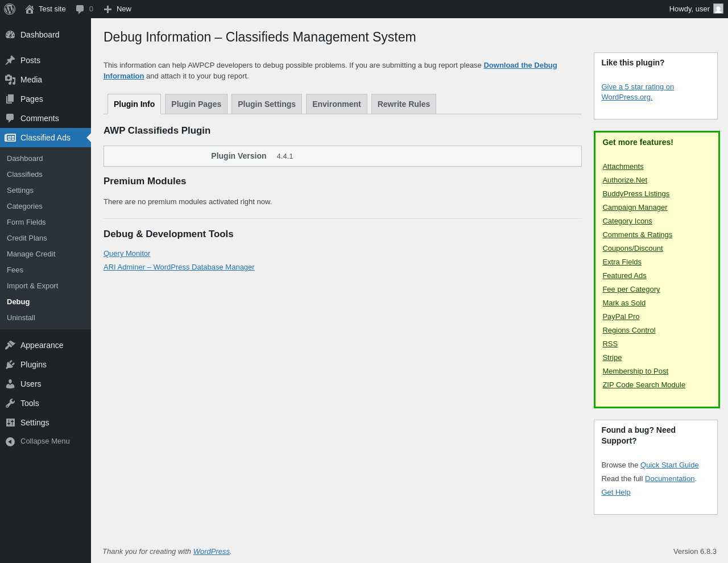
Task: Open the Test site home icon
Action: click(x=30, y=9)
